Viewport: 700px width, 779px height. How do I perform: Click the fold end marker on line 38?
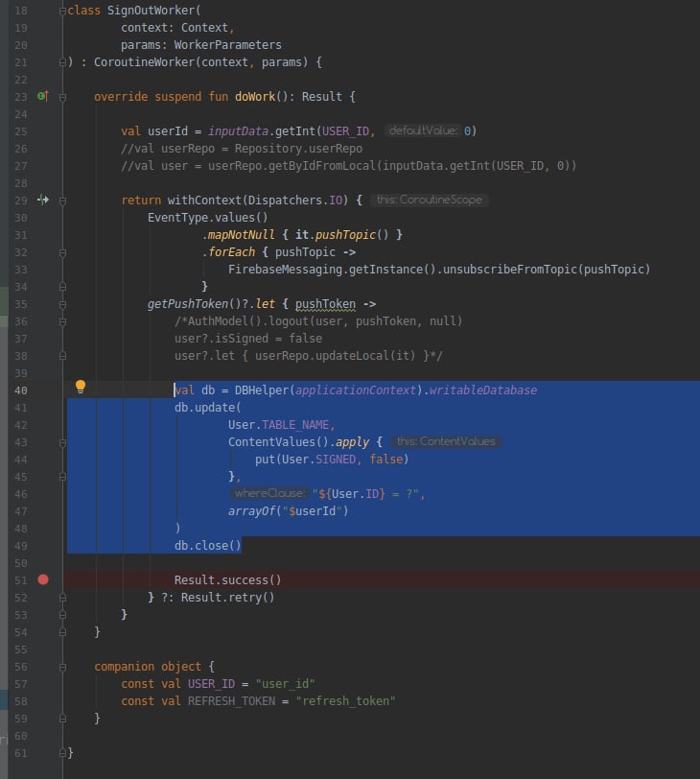[62, 356]
